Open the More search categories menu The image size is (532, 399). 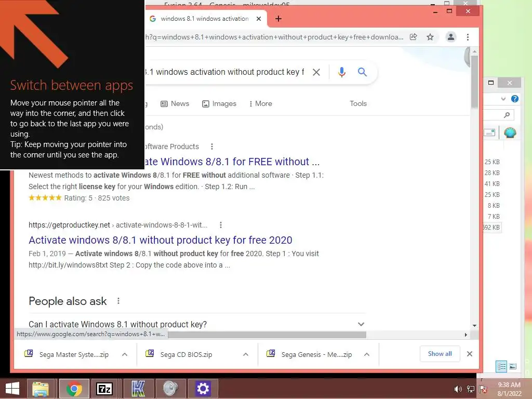tap(261, 103)
